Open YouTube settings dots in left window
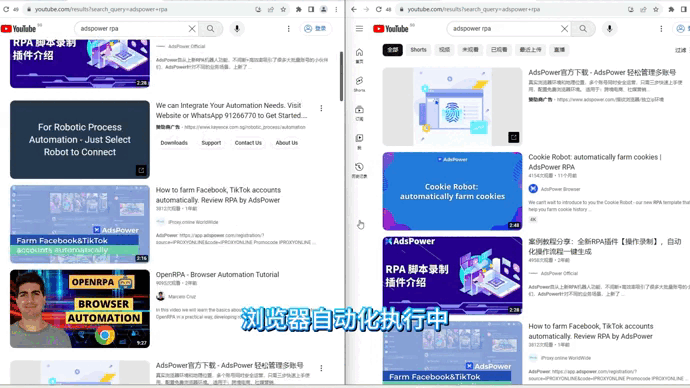The width and height of the screenshot is (690, 388). (289, 29)
